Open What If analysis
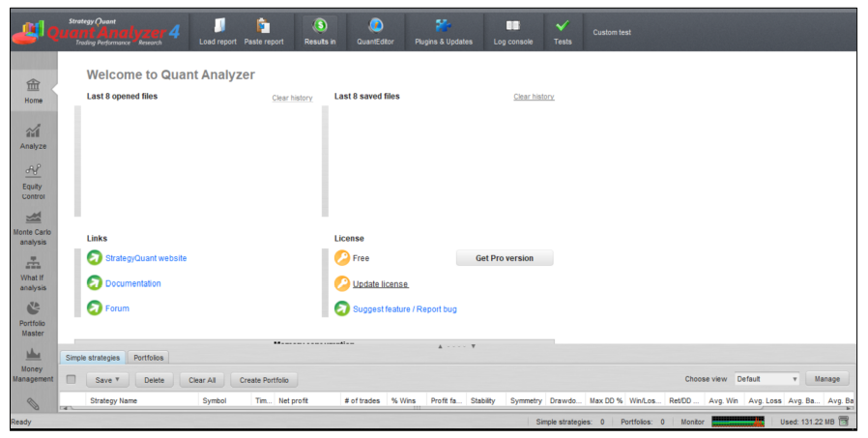 pos(33,274)
